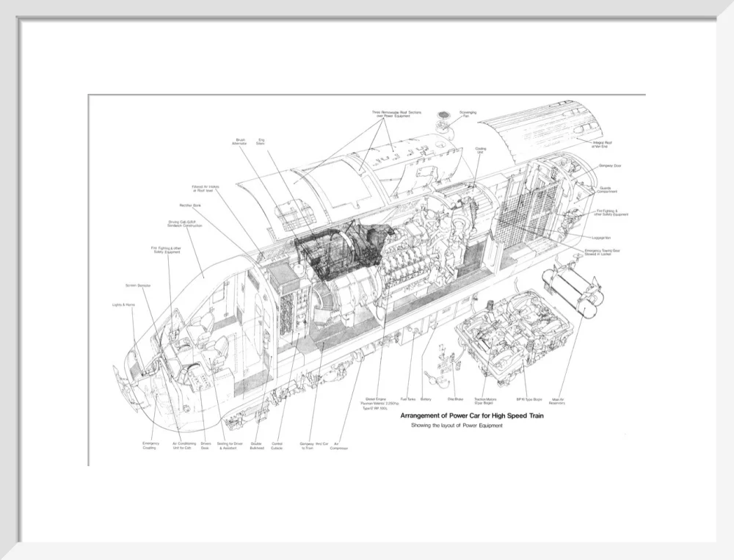Click the 'Three Removable Roof Sections' label
Image resolution: width=734 pixels, height=560 pixels.
pyautogui.click(x=396, y=114)
